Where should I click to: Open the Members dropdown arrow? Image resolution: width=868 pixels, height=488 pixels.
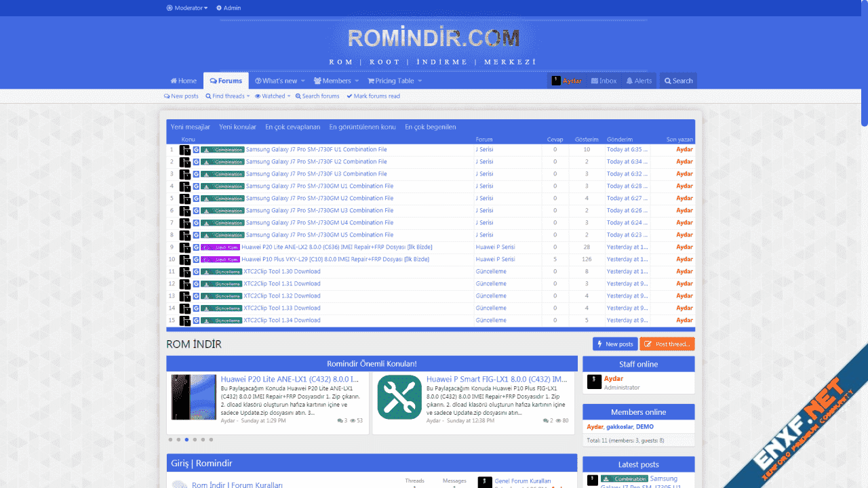[x=357, y=81]
